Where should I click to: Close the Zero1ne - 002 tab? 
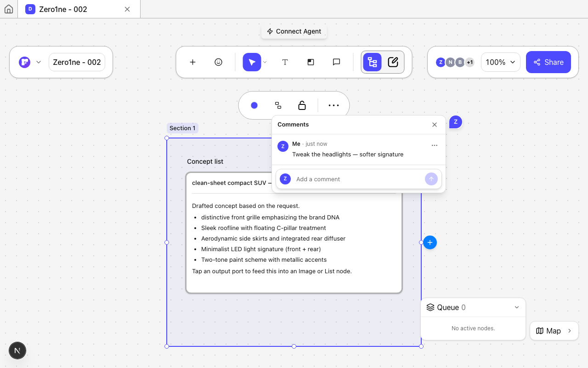click(127, 9)
